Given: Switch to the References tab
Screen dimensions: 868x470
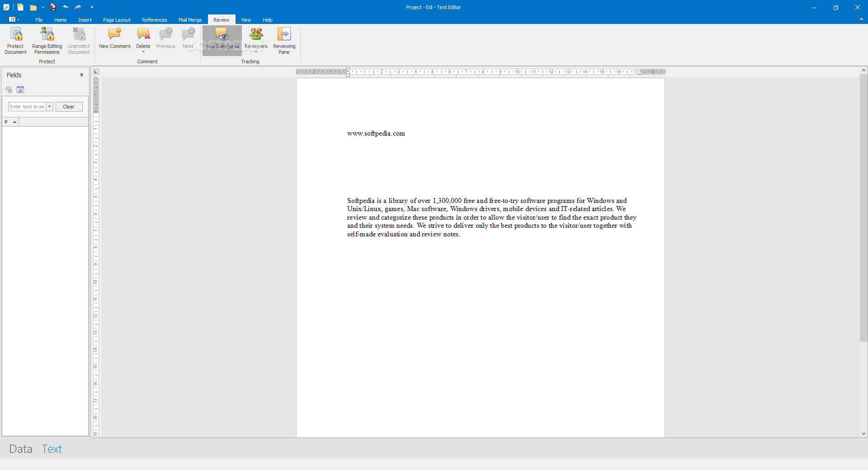Looking at the screenshot, I should click(154, 20).
